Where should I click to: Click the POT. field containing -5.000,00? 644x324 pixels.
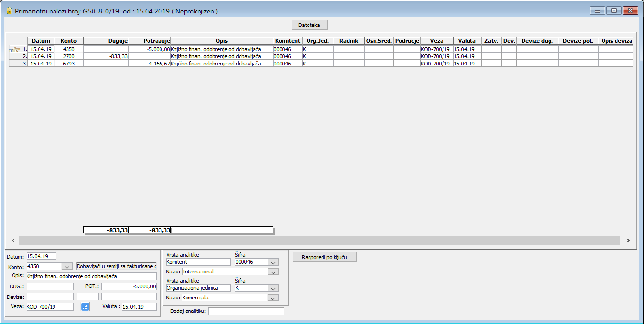[x=129, y=286]
